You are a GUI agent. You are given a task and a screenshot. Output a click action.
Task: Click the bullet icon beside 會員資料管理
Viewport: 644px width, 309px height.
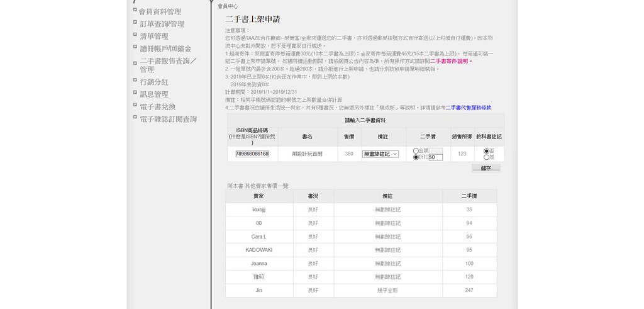point(135,10)
